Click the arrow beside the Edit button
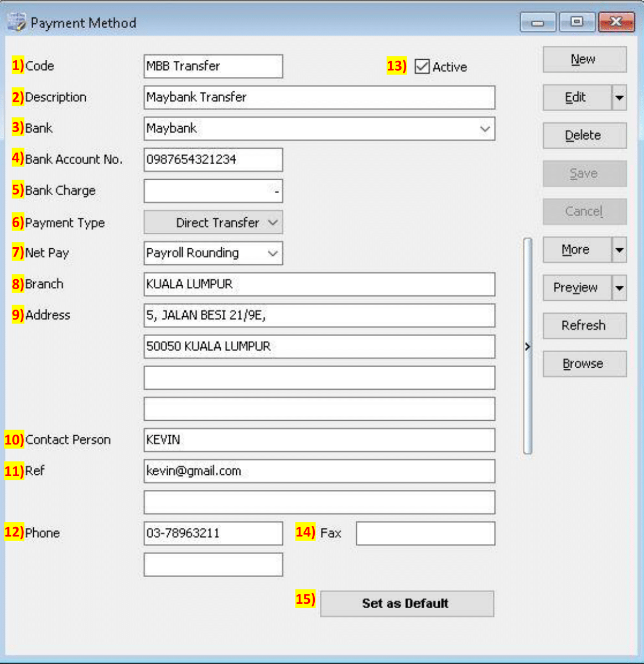Image resolution: width=644 pixels, height=664 pixels. tap(619, 98)
